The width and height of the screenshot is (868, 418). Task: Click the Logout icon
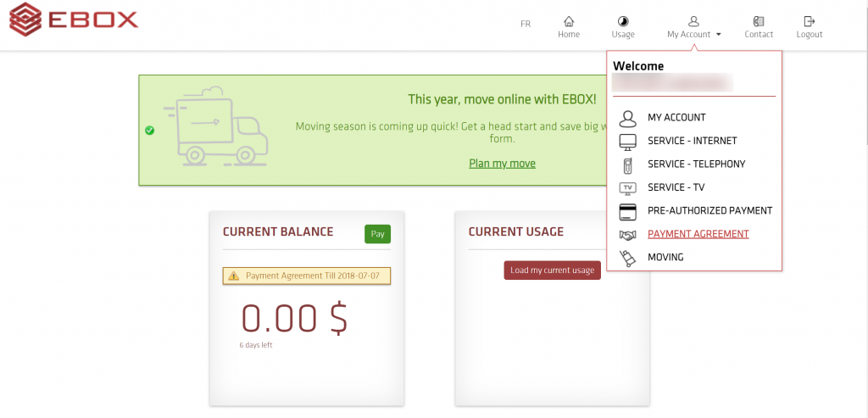810,21
